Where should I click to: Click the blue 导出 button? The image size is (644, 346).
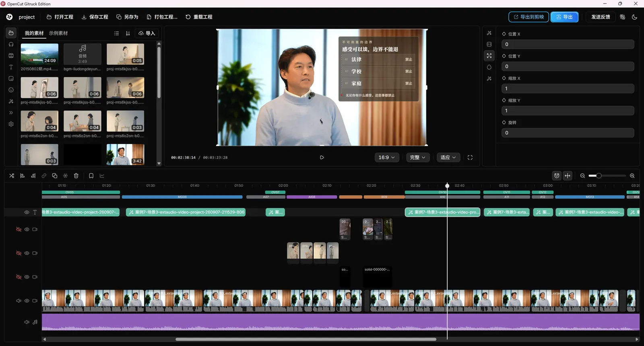click(x=564, y=17)
